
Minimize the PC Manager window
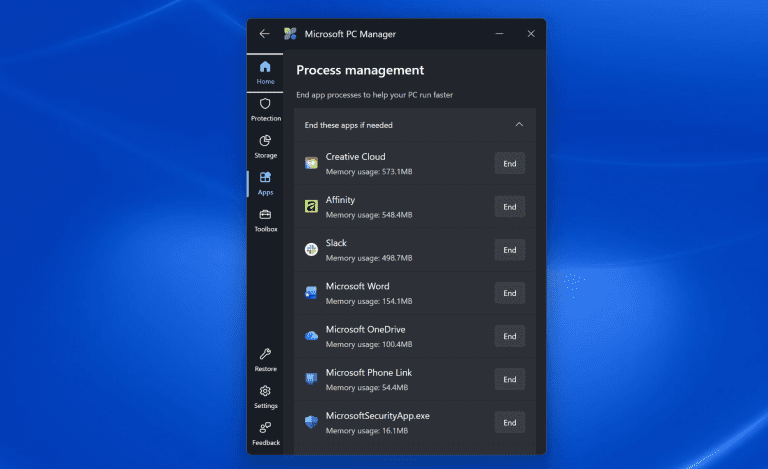[498, 34]
